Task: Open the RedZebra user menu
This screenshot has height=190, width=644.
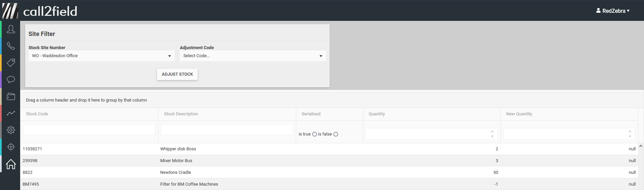Action: (613, 11)
